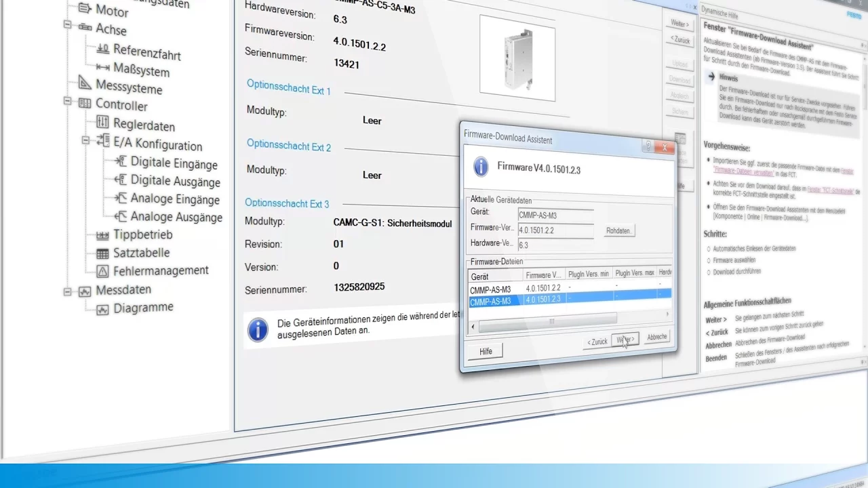Select the Messsysteme icon in tree

85,83
